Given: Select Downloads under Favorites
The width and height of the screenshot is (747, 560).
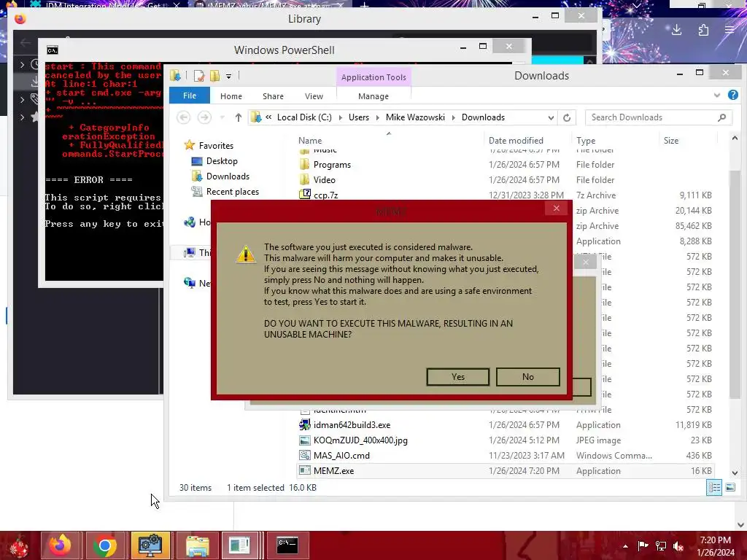Looking at the screenshot, I should (x=228, y=176).
